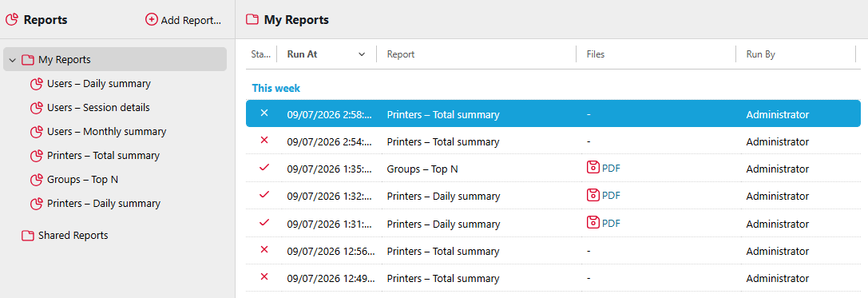Click pie icon beside Users – Session details
This screenshot has width=868, height=298.
[x=37, y=108]
